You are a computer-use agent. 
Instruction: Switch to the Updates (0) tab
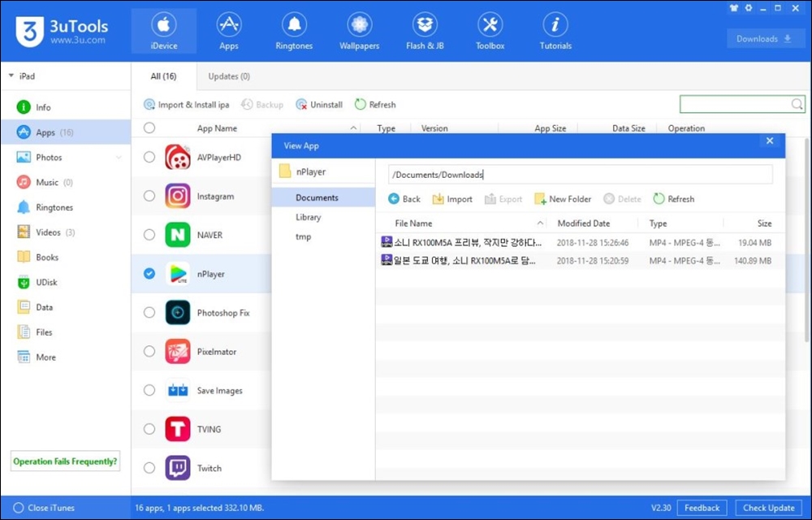[x=229, y=76]
